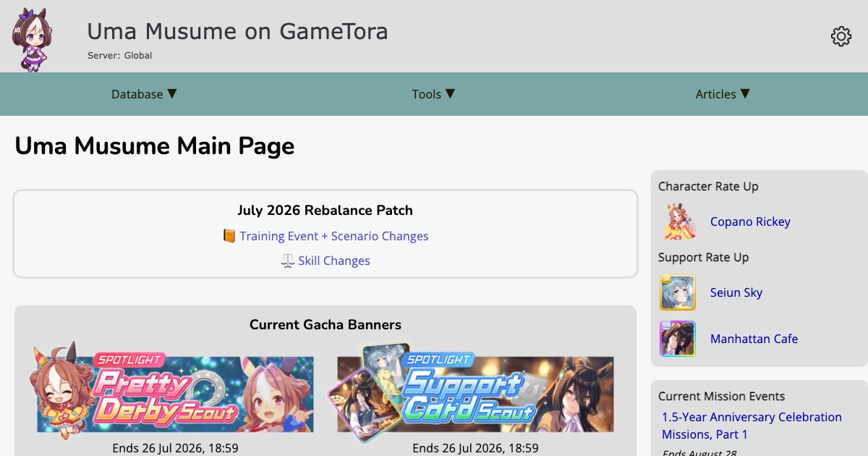
Task: Click the scales icon beside Skill Changes
Action: click(288, 261)
